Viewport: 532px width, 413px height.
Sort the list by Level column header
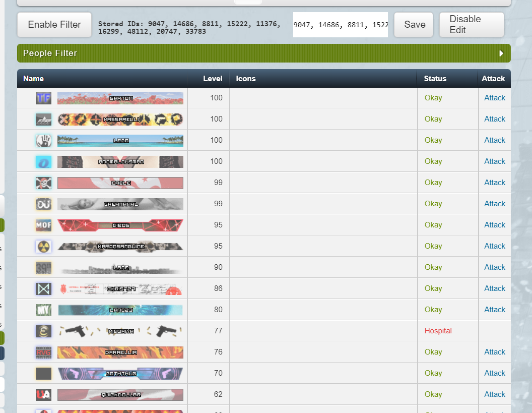212,79
